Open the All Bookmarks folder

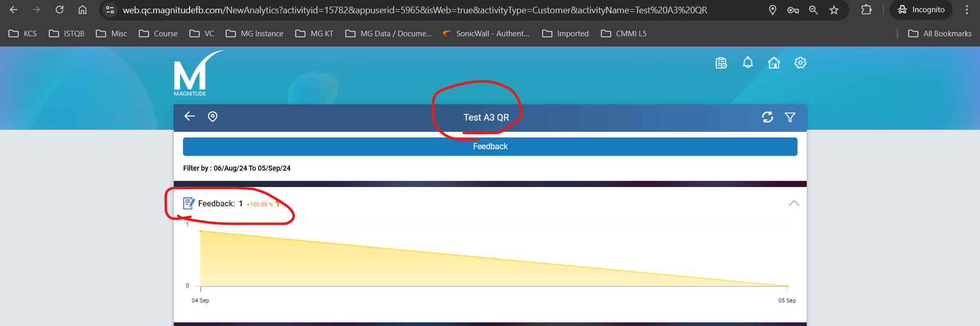tap(940, 34)
